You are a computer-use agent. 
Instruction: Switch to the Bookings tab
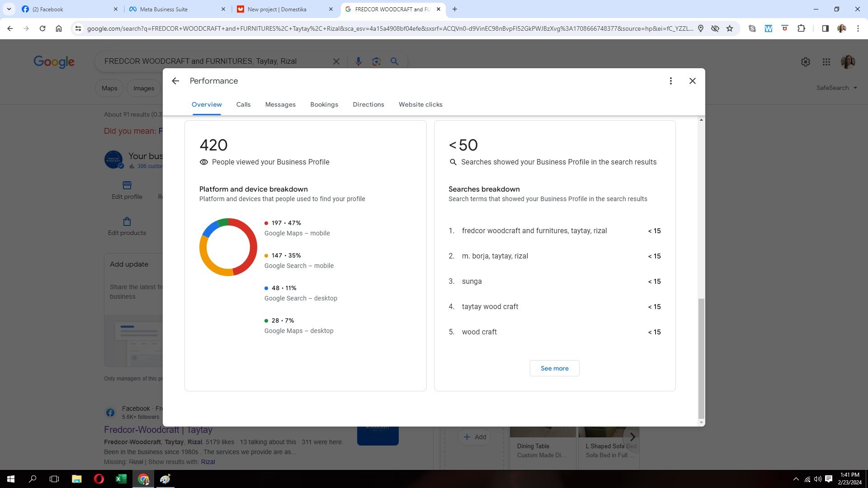coord(324,104)
